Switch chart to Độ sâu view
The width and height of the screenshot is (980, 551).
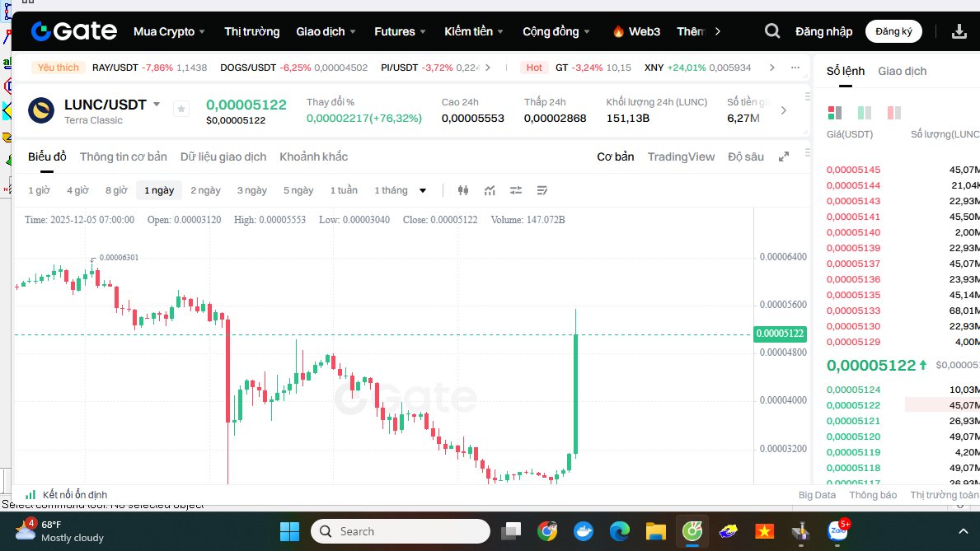coord(746,156)
